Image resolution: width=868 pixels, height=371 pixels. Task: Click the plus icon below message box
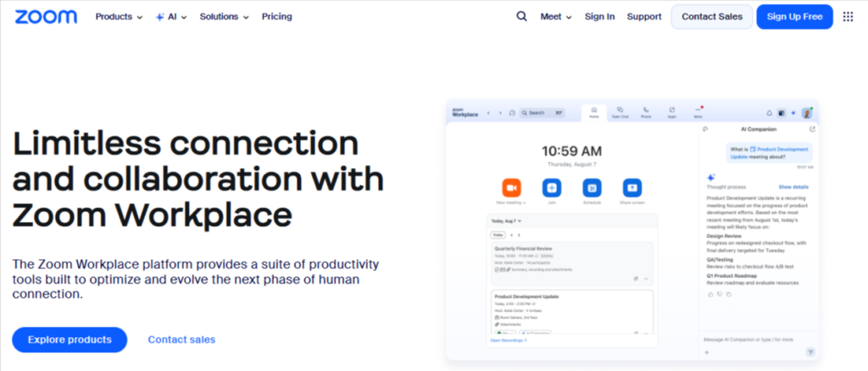coord(706,352)
